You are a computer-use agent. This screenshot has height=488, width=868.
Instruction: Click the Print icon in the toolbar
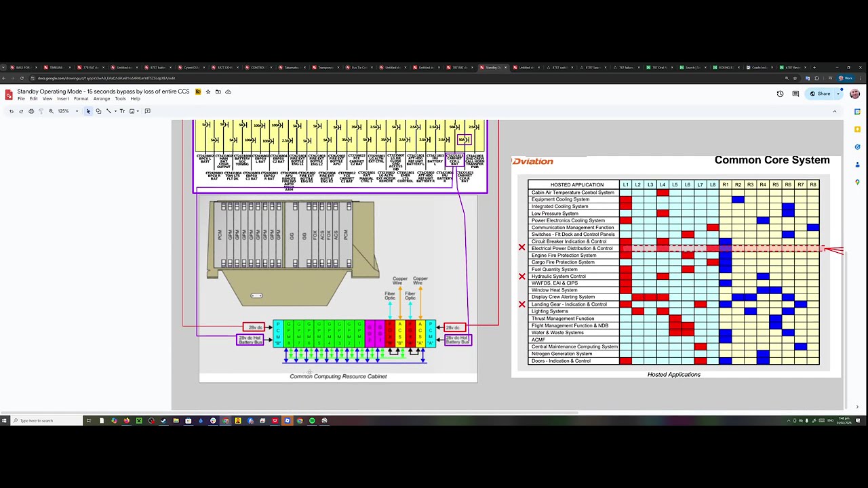pos(31,111)
